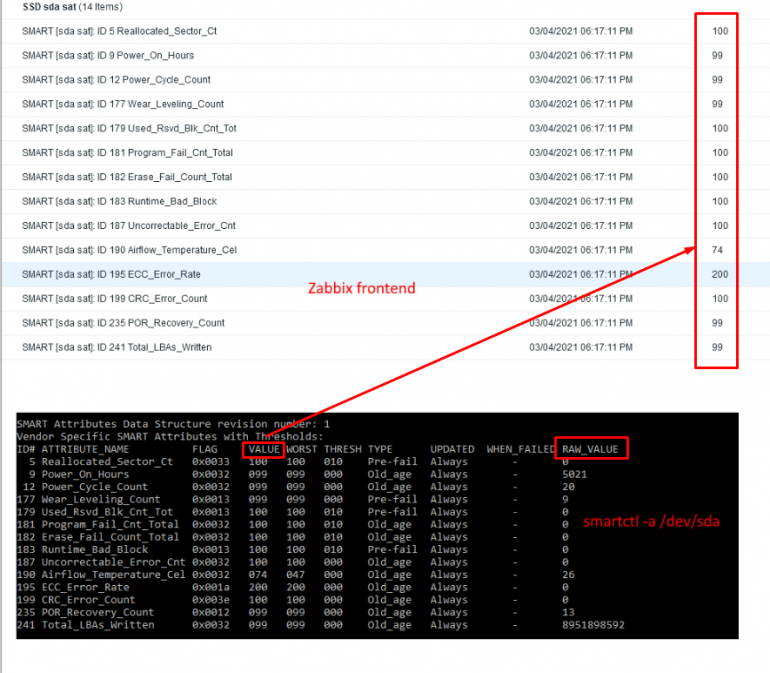The width and height of the screenshot is (770, 673).
Task: Click the value 99 for POR_Recovery_Count
Action: (717, 323)
